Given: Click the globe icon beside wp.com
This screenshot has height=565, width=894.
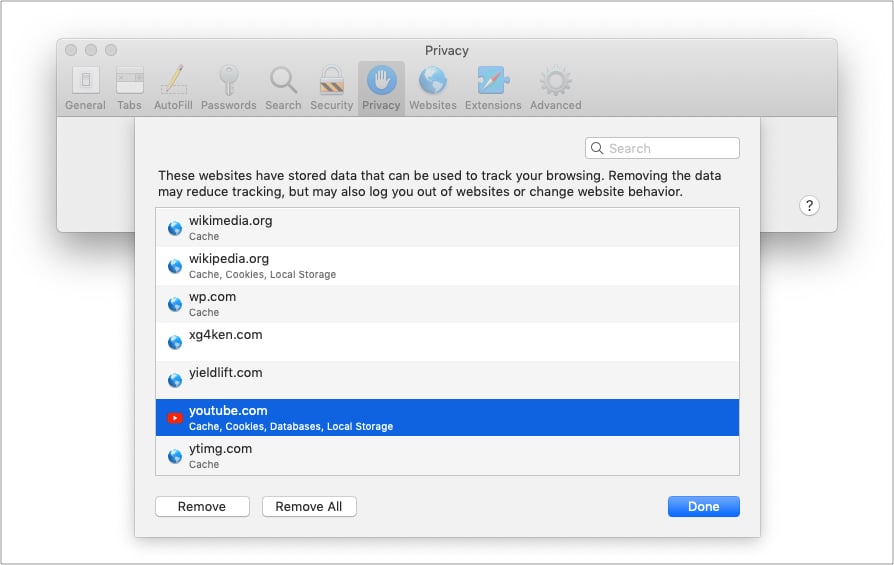Looking at the screenshot, I should tap(175, 304).
